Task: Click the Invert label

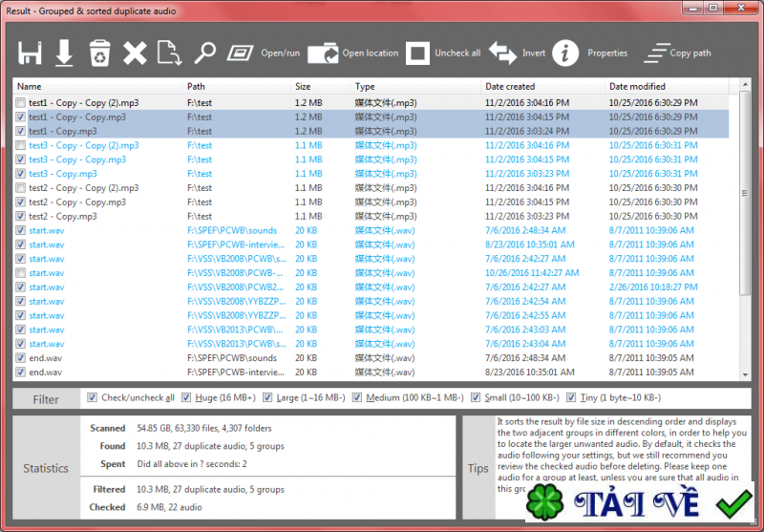Action: tap(534, 53)
